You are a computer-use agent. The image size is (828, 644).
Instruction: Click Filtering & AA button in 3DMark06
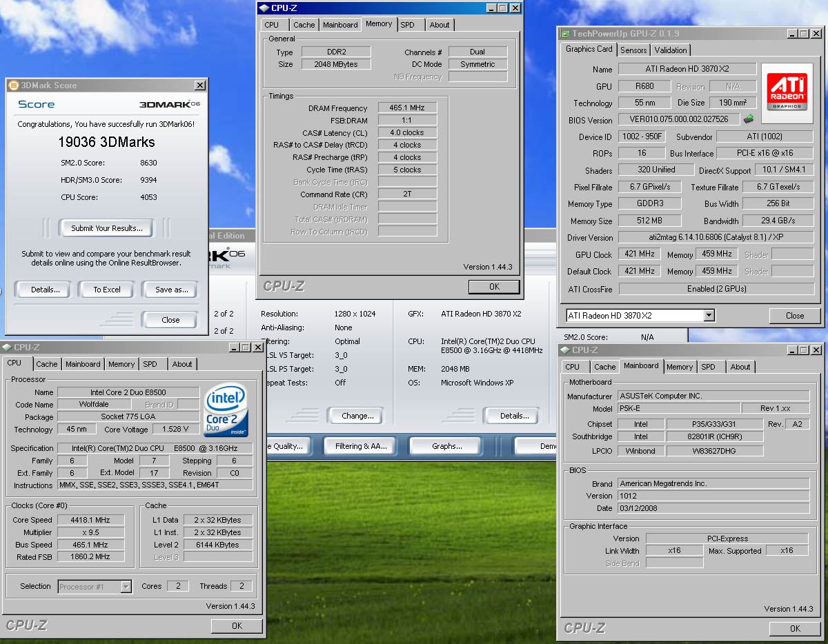tap(362, 446)
